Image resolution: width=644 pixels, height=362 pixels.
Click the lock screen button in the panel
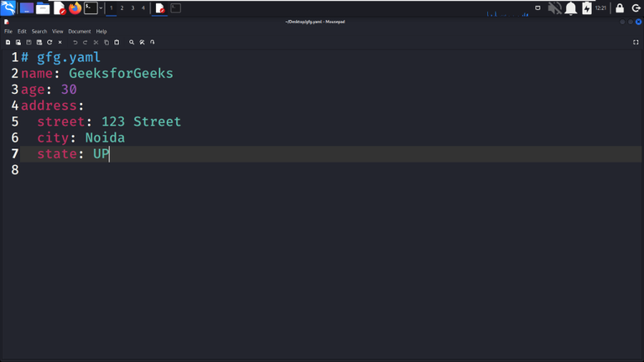(620, 8)
